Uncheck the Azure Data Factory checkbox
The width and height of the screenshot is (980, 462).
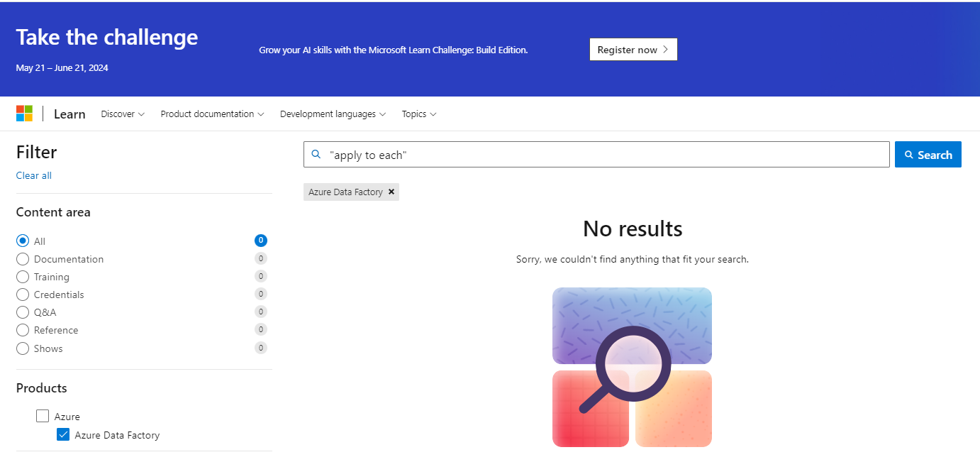point(63,434)
